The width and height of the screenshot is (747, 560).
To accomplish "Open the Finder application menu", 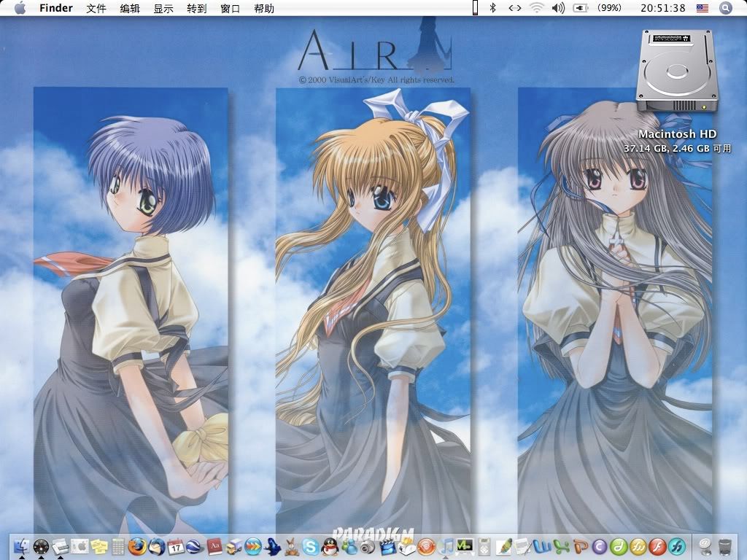I will pos(55,8).
